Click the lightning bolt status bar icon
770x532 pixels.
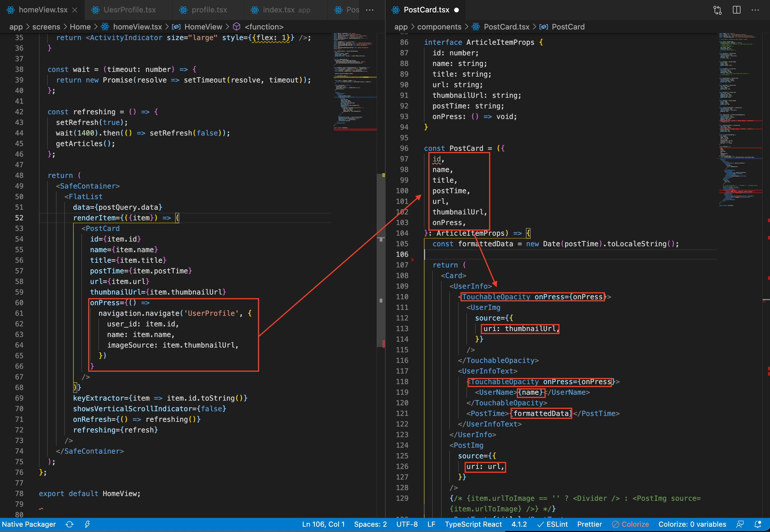coord(87,524)
